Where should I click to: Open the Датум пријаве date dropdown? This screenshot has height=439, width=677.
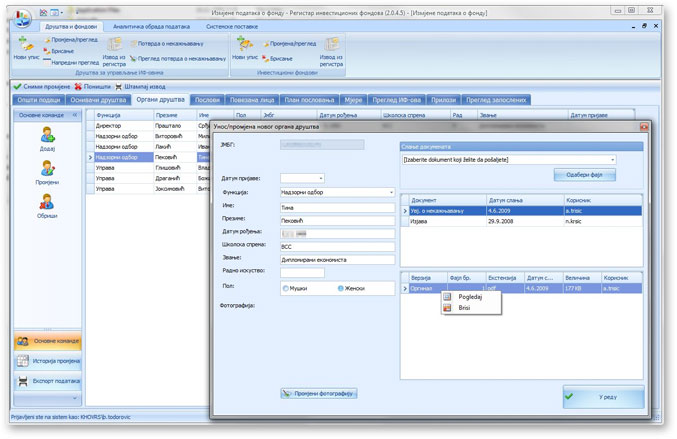[321, 178]
